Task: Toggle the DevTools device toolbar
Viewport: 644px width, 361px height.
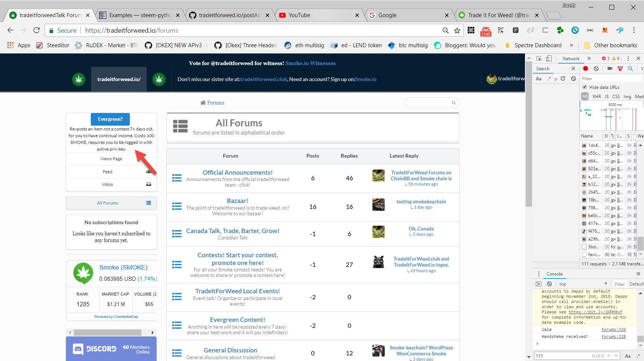Action: click(549, 58)
